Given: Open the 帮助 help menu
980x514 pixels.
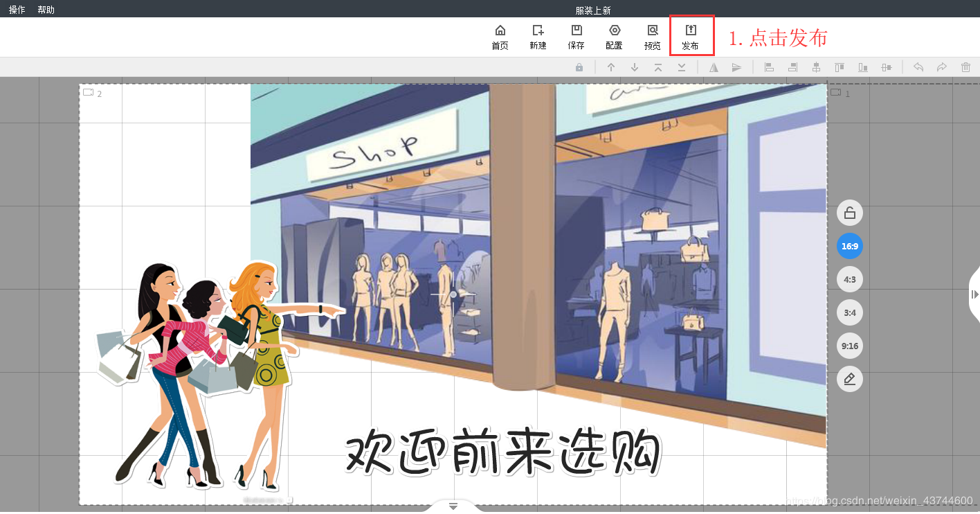Looking at the screenshot, I should 46,10.
